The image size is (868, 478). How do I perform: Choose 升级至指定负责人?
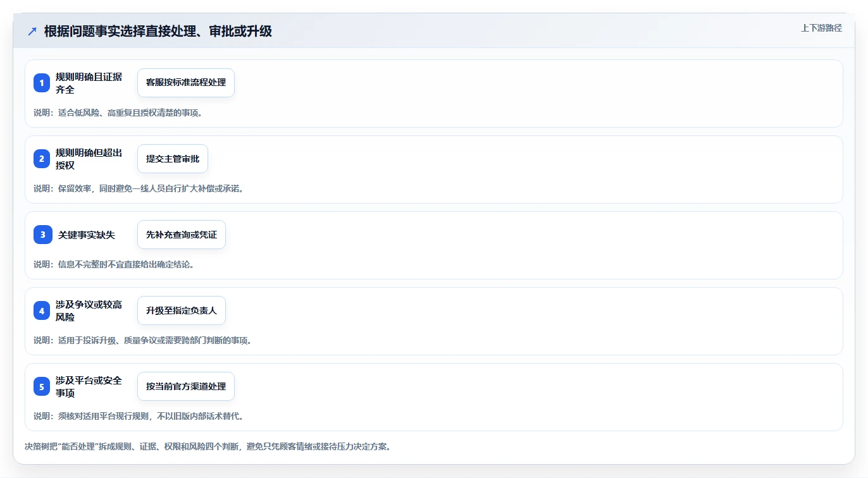pos(182,310)
